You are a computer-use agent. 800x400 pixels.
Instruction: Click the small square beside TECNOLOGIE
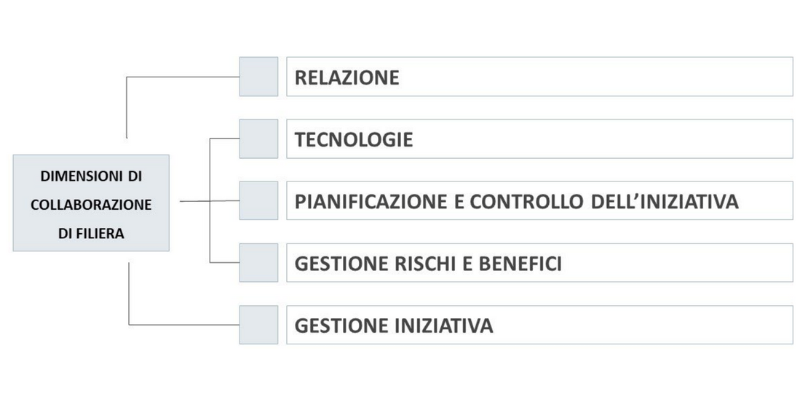[258, 139]
